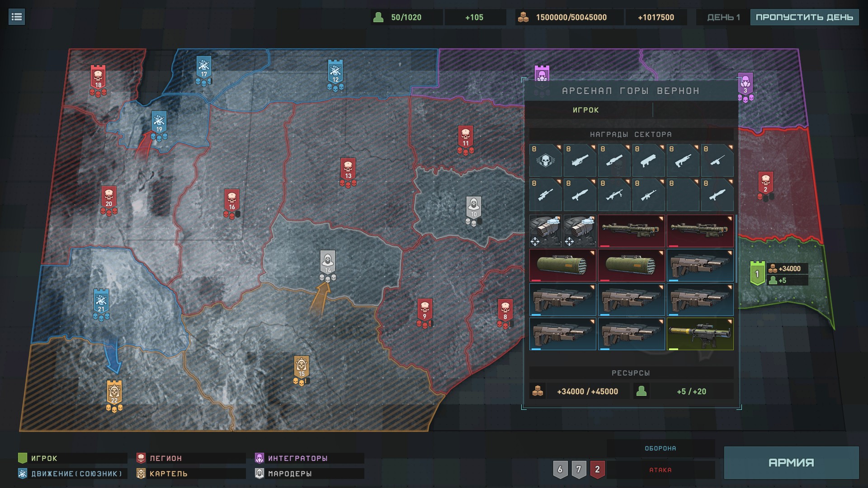Open the Армия army screen

click(791, 462)
